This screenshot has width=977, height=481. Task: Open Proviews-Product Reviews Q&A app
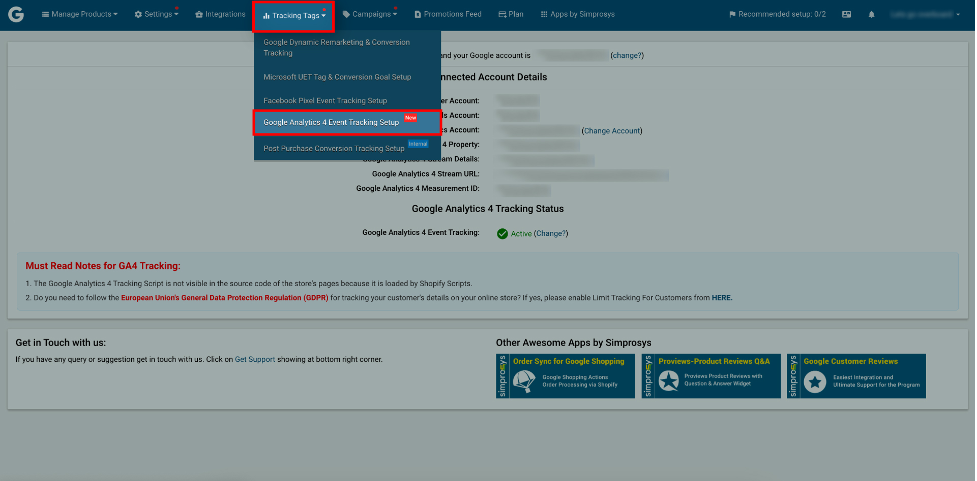tap(711, 376)
